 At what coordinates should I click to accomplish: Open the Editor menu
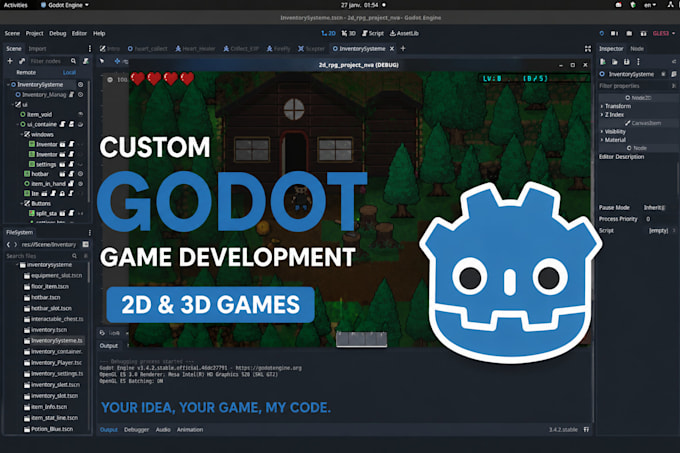coord(79,33)
